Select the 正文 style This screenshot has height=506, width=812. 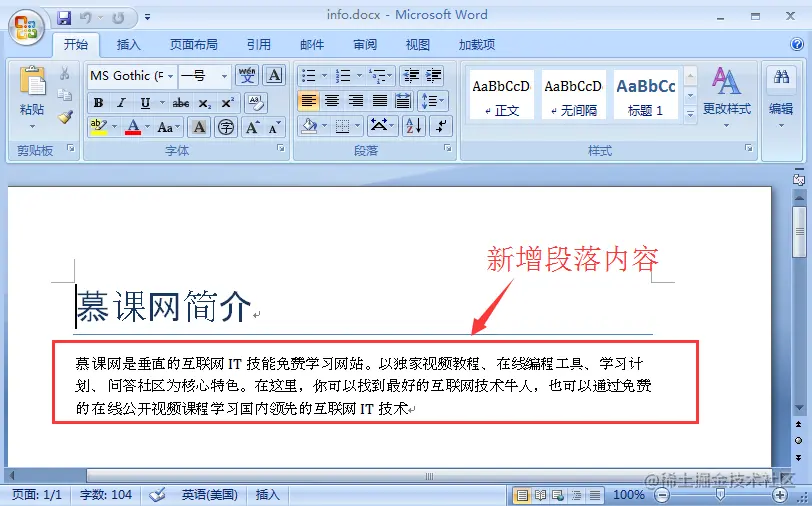[501, 94]
